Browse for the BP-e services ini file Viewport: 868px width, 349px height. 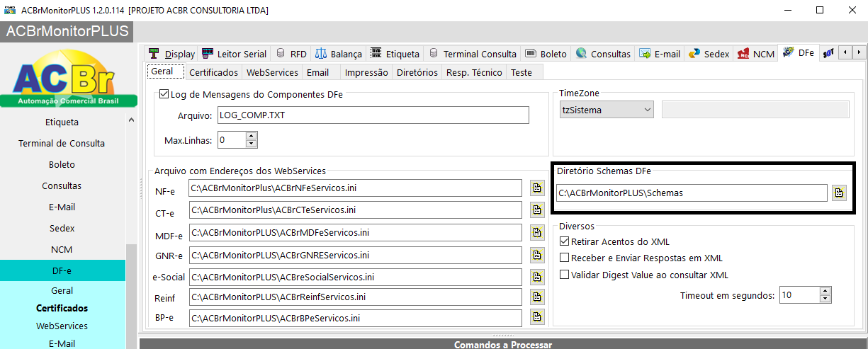pos(537,317)
